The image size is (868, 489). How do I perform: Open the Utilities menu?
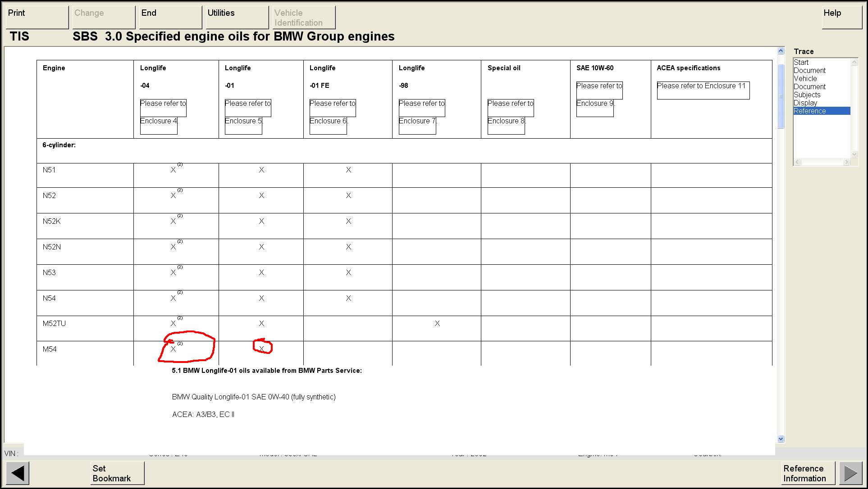(237, 17)
